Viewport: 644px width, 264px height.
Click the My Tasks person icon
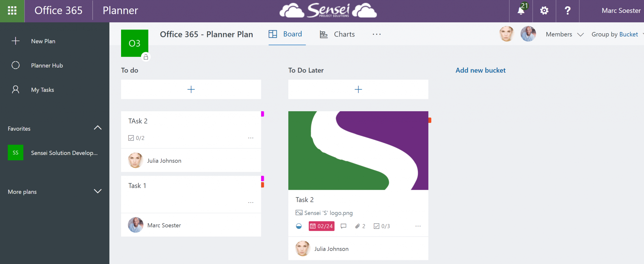click(15, 90)
